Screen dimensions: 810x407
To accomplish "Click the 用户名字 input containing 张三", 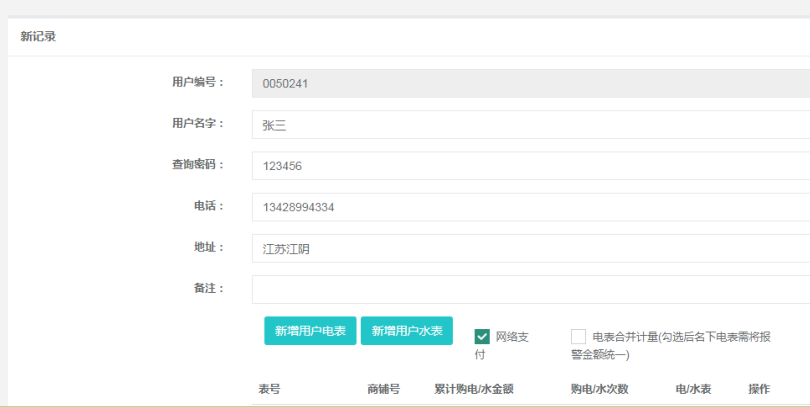I will 530,125.
